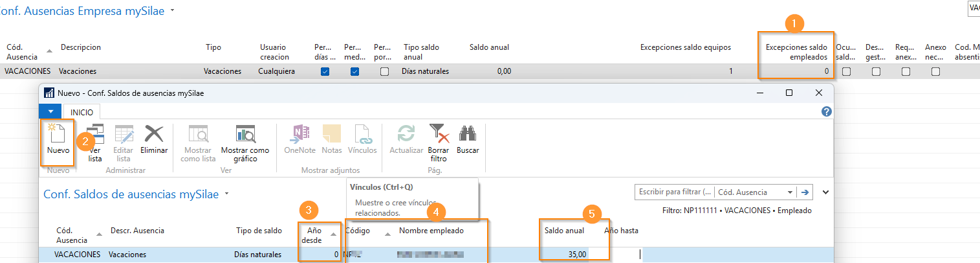980x263 pixels.
Task: Click the Escribir para filtrar input field
Action: (674, 192)
